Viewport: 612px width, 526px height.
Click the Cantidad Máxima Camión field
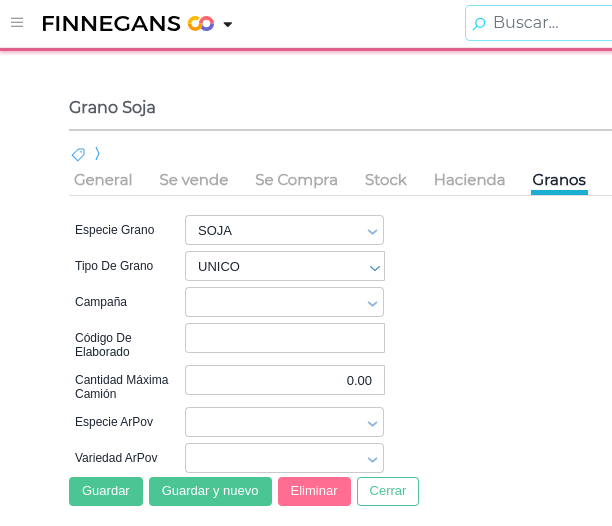click(x=284, y=380)
